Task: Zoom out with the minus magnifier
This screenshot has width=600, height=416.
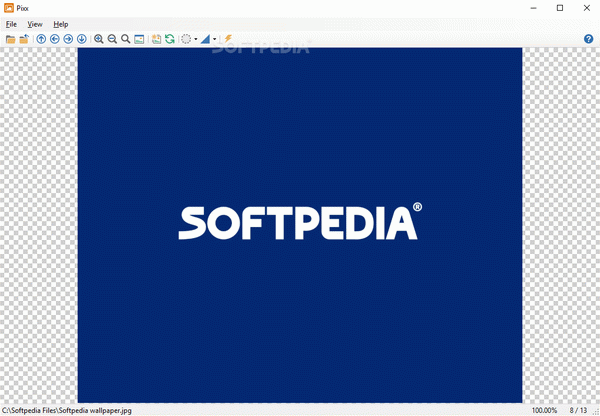Action: 112,39
